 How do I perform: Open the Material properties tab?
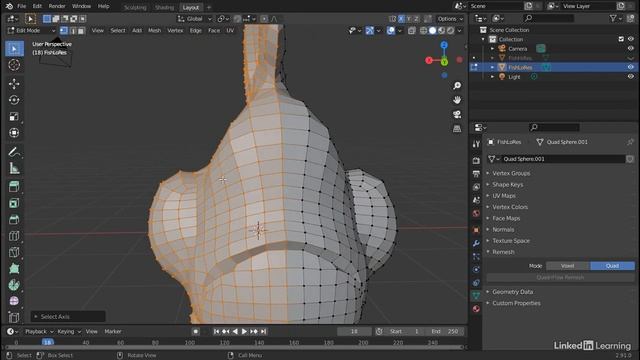pos(476,309)
